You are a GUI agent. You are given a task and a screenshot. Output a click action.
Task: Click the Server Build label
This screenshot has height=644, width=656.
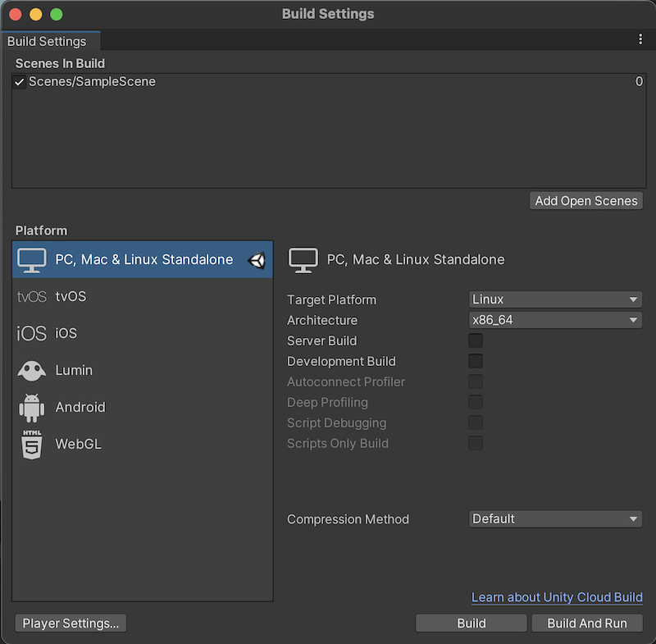322,341
